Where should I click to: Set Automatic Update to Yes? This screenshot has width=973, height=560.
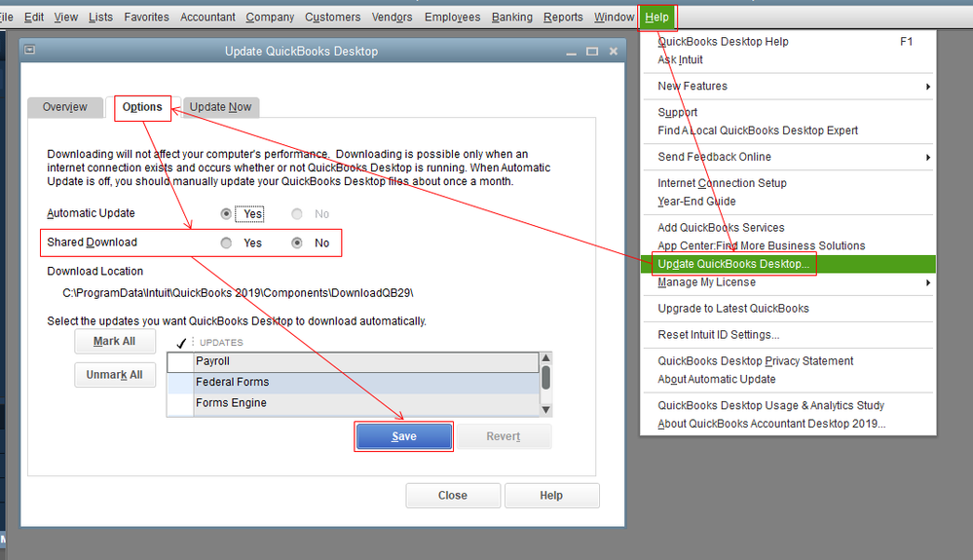coord(226,214)
